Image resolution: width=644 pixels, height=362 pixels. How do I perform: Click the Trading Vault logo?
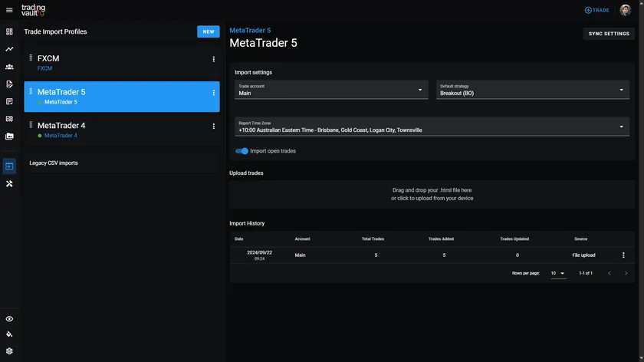pyautogui.click(x=33, y=10)
